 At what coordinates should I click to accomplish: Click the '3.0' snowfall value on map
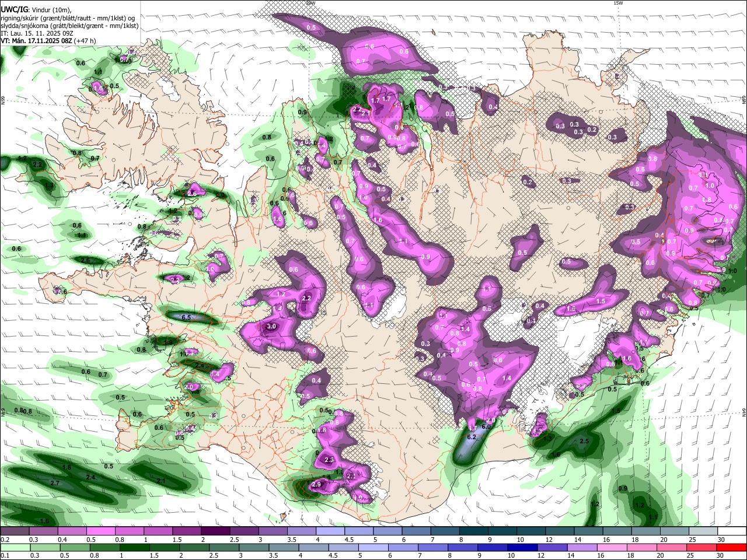[271, 327]
